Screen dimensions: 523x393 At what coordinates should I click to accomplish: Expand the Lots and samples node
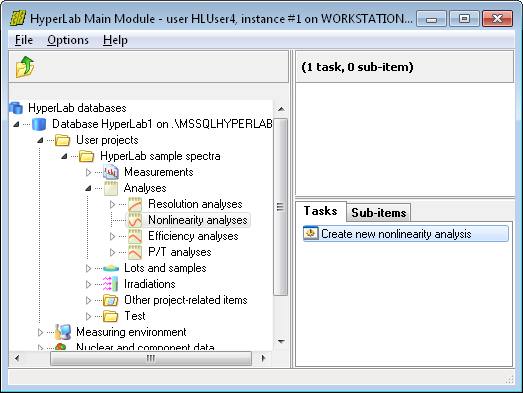[88, 268]
